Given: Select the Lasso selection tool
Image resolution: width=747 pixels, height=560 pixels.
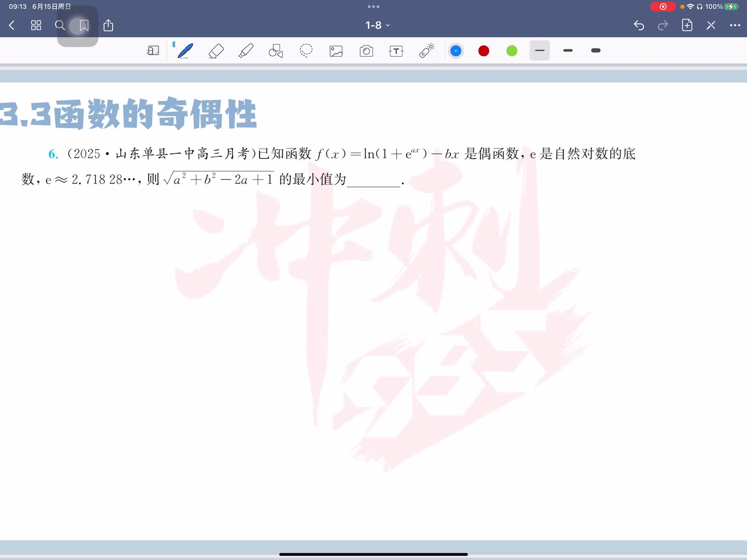Looking at the screenshot, I should (306, 51).
